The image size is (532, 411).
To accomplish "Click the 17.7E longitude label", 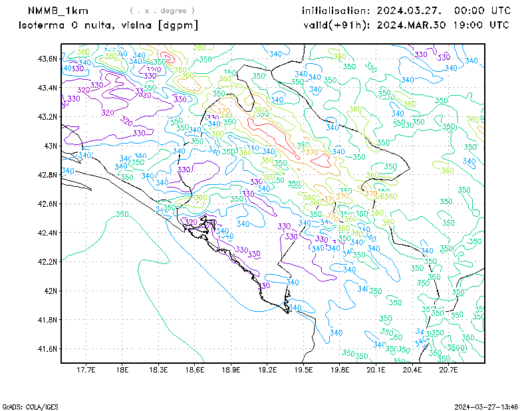I will (86, 370).
